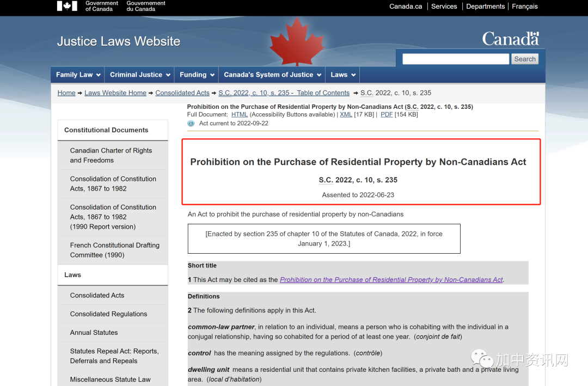Open Annual Statutes in sidebar
Viewport: 588px width, 386px height.
click(113, 332)
